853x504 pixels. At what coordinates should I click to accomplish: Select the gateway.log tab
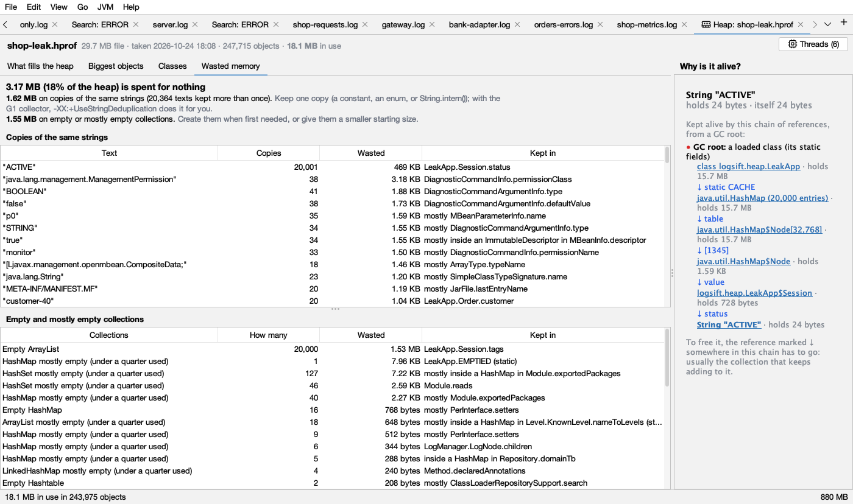pyautogui.click(x=403, y=25)
